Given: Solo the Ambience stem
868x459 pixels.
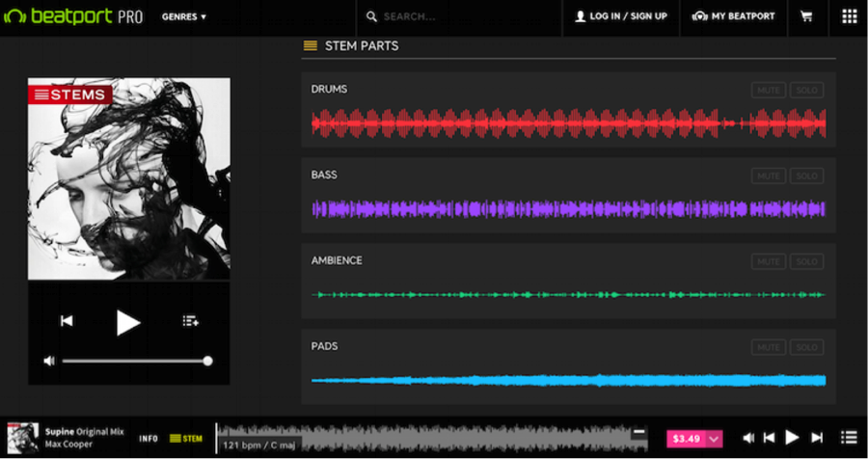Looking at the screenshot, I should [x=806, y=261].
